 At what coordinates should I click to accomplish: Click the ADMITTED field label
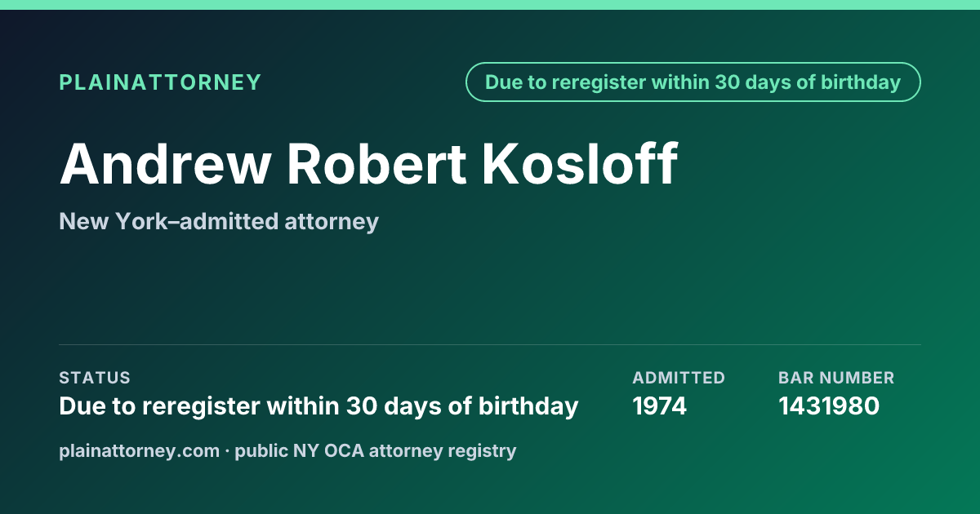pyautogui.click(x=679, y=378)
